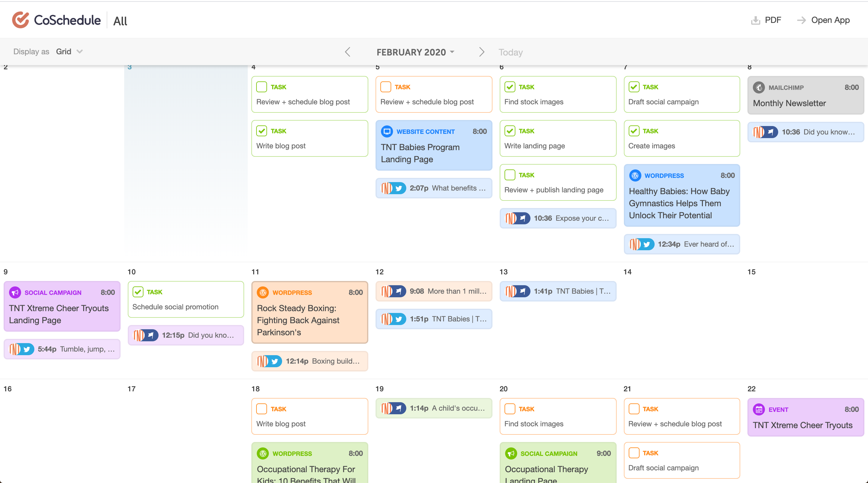Click the Mailchimp icon on Monthly Newsletter
868x483 pixels.
tap(759, 87)
